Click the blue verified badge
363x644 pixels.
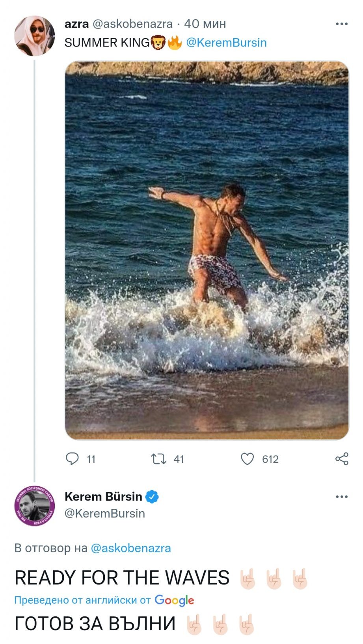[152, 497]
